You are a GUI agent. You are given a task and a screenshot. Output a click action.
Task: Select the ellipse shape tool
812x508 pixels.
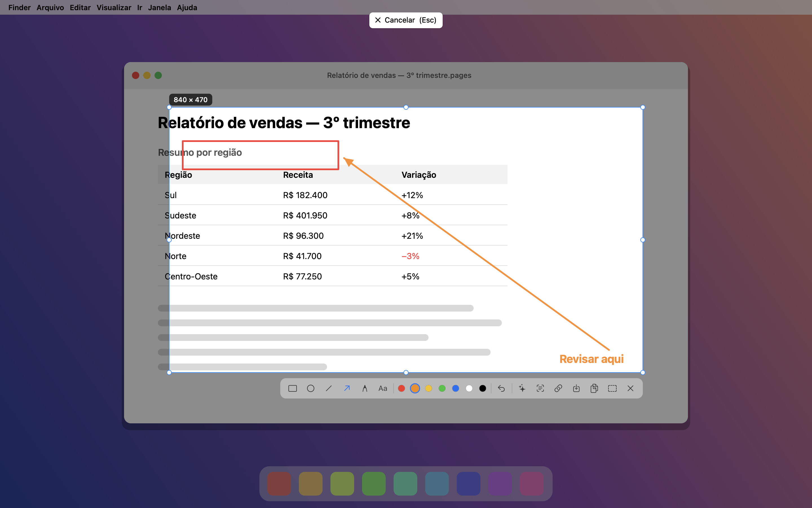310,388
